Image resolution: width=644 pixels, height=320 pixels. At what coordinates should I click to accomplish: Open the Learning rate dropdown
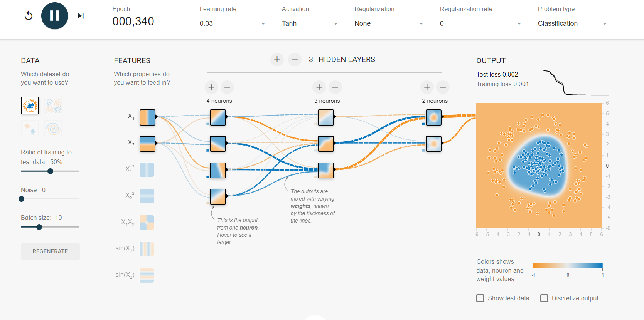233,23
